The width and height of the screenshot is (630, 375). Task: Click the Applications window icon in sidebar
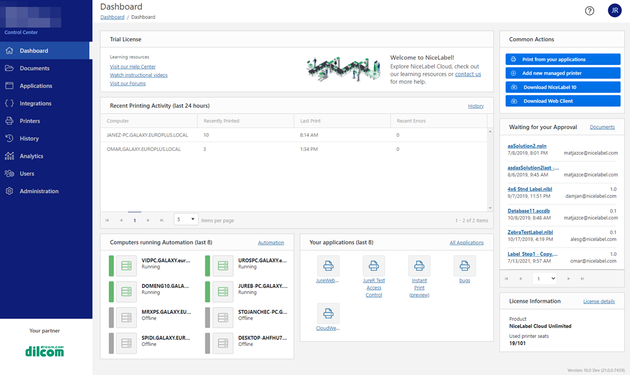tap(9, 86)
